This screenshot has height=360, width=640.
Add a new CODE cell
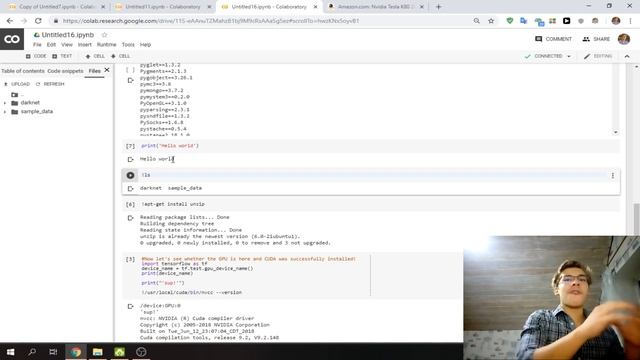(36, 56)
